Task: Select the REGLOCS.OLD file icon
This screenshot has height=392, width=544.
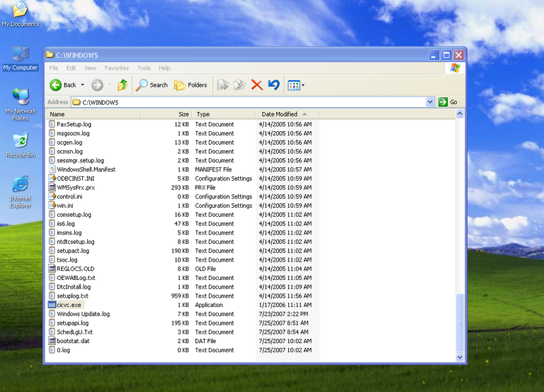Action: click(x=52, y=268)
